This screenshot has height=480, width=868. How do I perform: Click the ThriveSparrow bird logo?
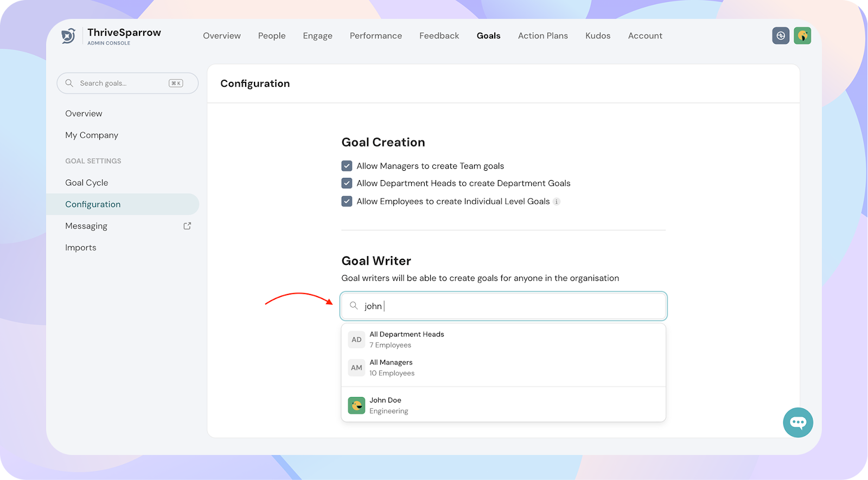68,36
